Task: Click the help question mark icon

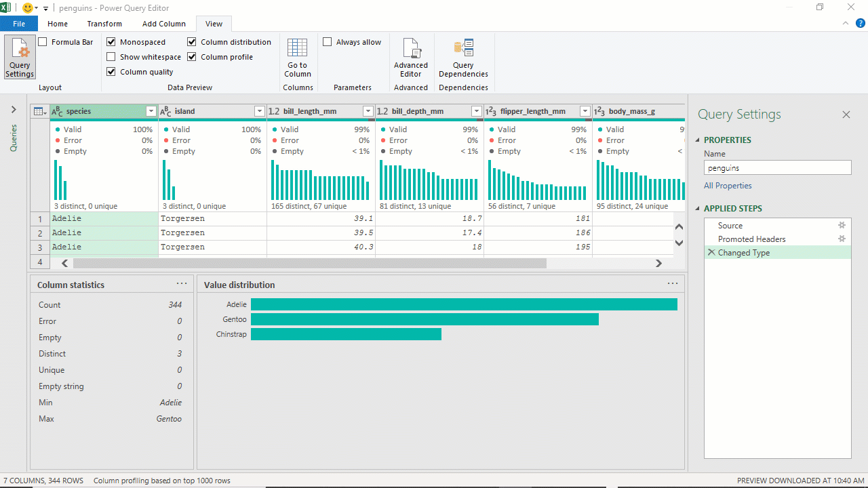Action: [x=860, y=23]
